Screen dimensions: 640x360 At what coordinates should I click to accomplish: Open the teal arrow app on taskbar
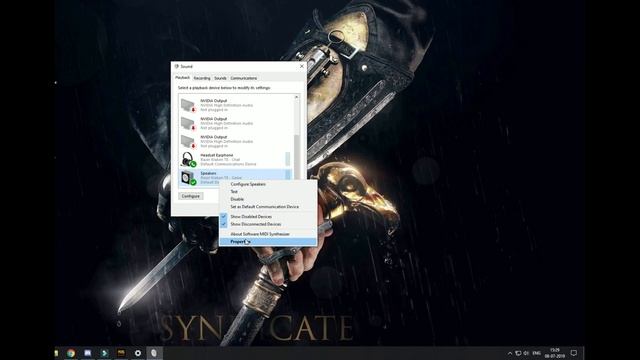click(104, 353)
